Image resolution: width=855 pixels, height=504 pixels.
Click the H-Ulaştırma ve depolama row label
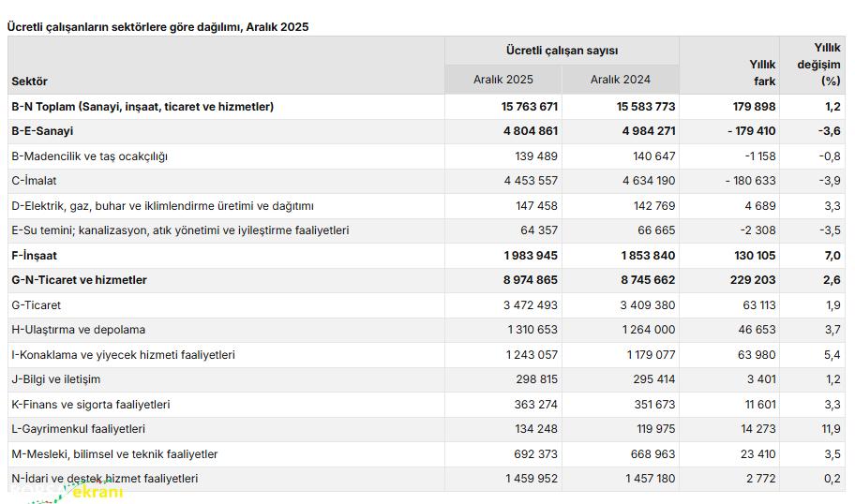(78, 330)
